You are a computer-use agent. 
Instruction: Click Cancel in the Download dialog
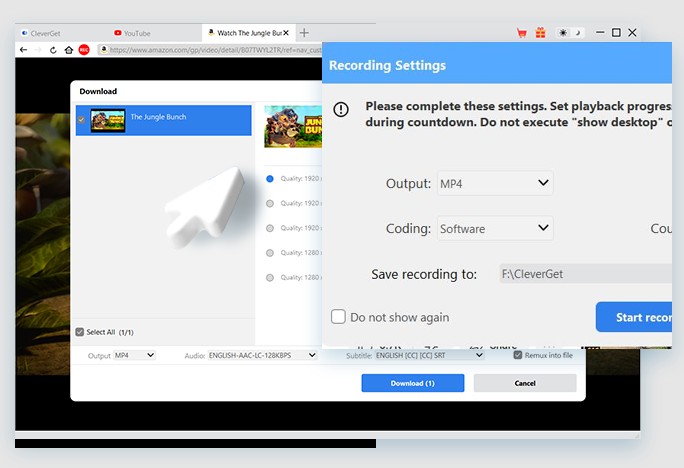[525, 383]
